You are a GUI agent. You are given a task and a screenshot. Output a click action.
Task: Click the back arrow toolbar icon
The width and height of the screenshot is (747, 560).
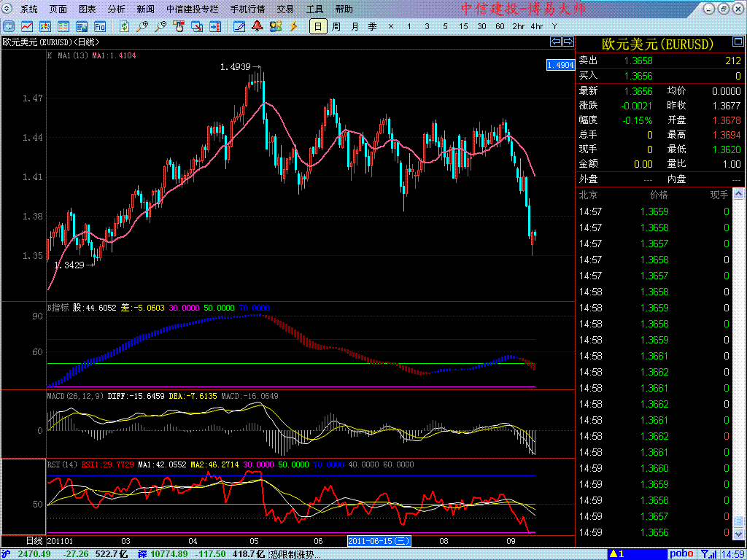tap(9, 26)
